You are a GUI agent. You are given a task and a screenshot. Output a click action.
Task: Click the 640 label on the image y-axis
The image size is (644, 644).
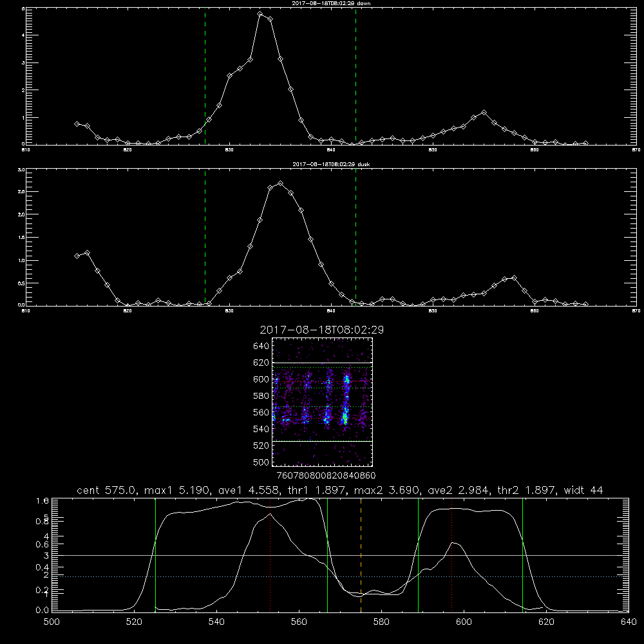point(261,346)
